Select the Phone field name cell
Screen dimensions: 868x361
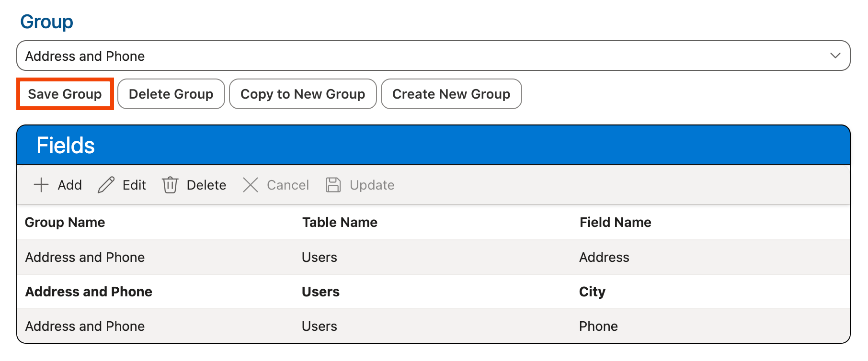click(598, 327)
